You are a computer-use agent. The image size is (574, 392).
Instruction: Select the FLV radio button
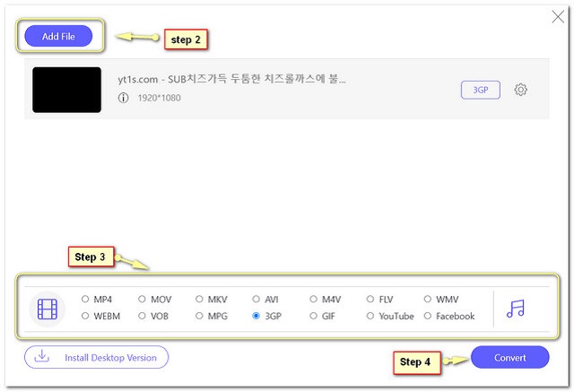click(370, 299)
